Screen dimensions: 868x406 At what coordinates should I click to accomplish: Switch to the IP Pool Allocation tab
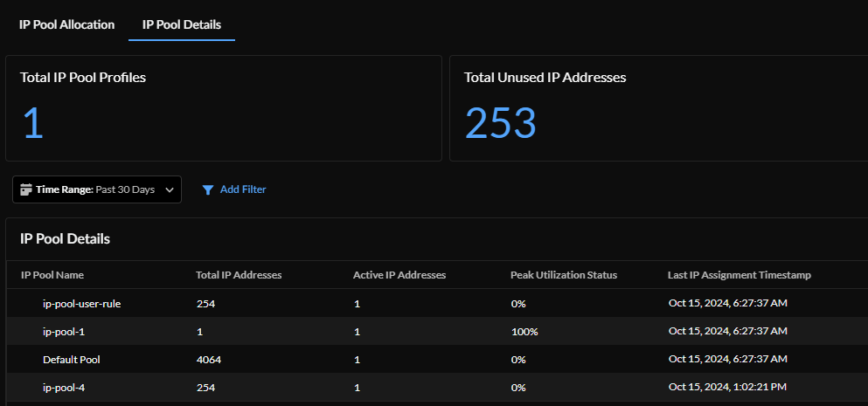tap(66, 24)
